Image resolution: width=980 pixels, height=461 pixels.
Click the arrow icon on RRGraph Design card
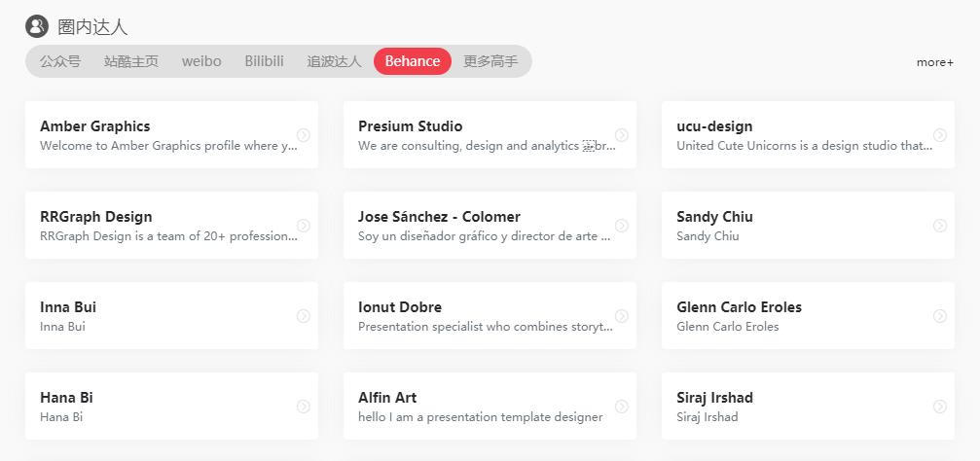[x=303, y=226]
